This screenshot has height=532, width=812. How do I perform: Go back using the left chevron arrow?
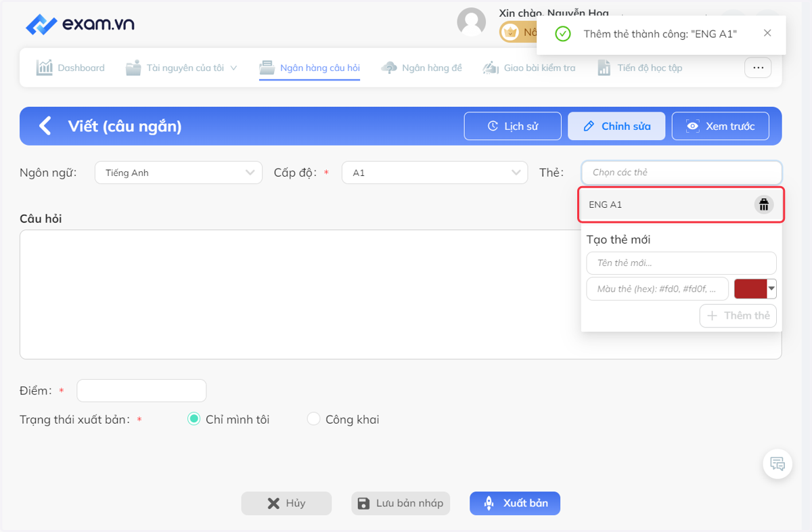coord(45,126)
